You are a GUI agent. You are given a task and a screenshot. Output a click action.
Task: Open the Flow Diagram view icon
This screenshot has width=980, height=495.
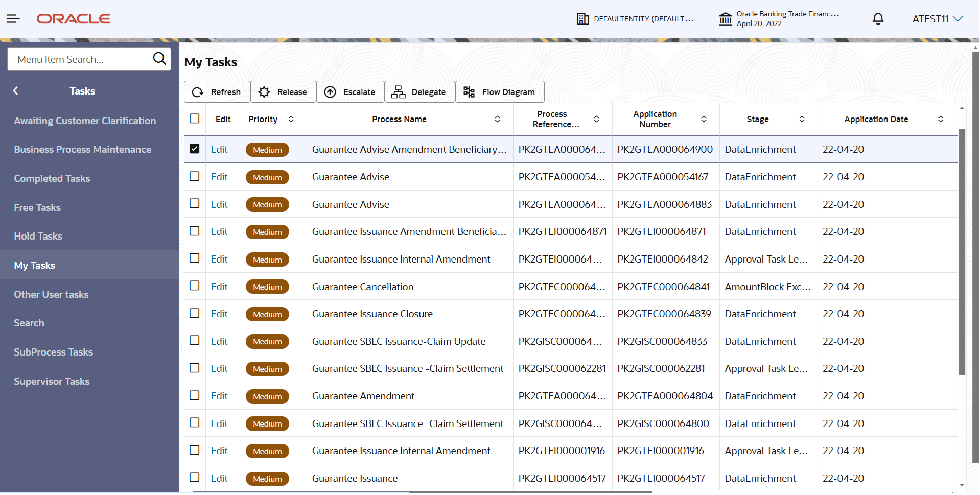tap(469, 92)
